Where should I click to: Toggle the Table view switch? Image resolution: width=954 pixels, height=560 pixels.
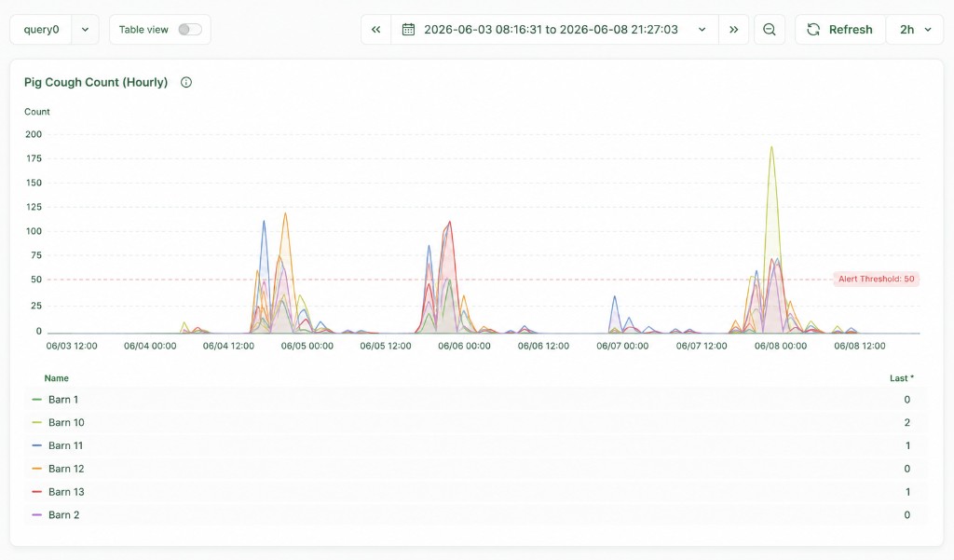click(x=190, y=29)
